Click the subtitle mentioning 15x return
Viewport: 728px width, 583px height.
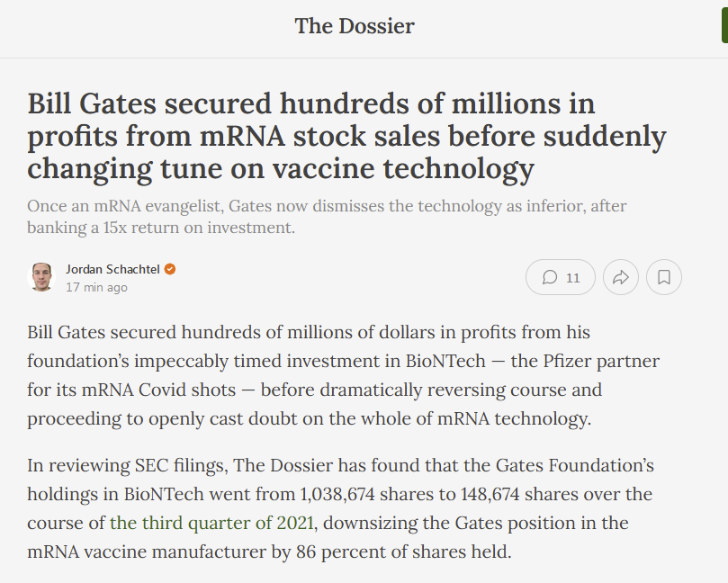[x=327, y=217]
